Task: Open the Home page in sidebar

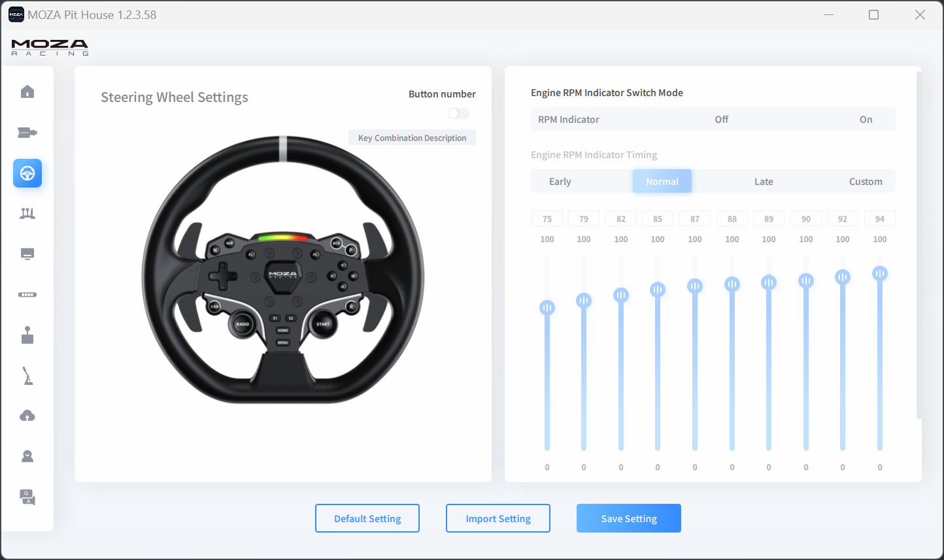Action: [27, 91]
